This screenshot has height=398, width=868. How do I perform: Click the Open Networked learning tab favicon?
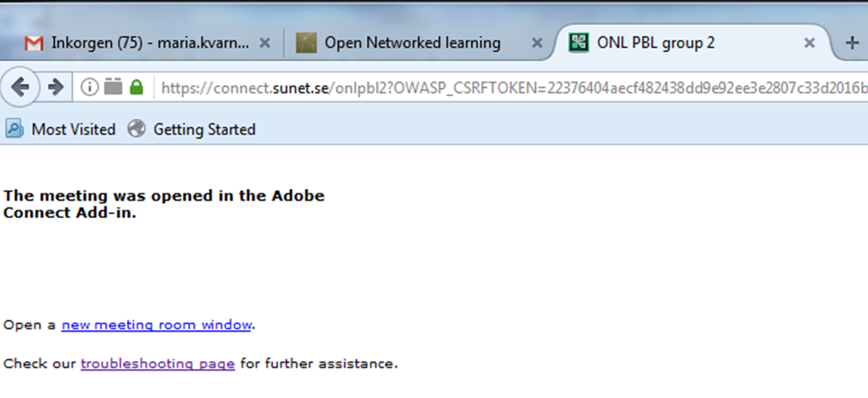click(306, 43)
